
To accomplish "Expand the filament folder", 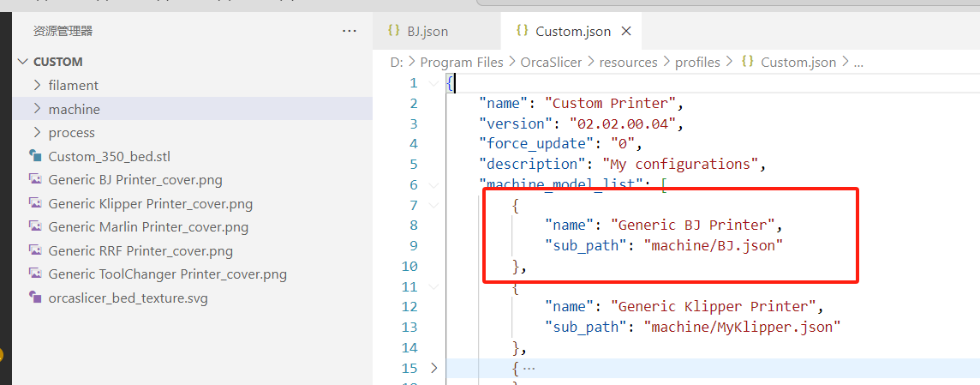I will tap(37, 86).
